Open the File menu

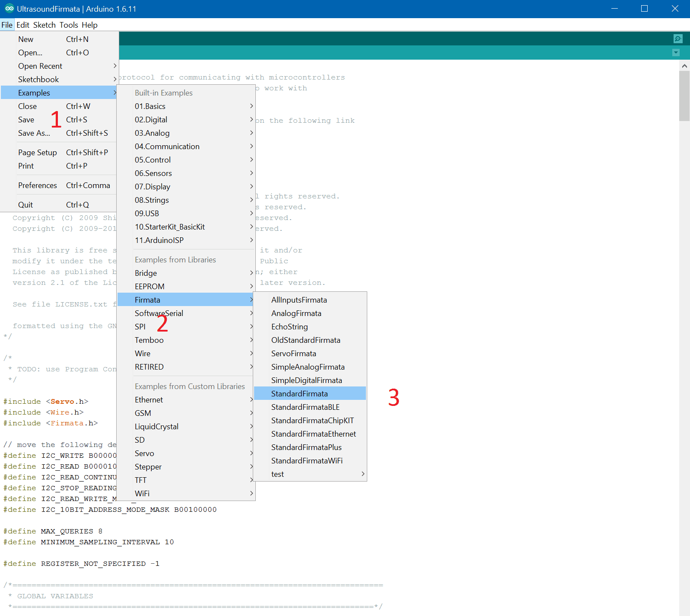coord(7,25)
